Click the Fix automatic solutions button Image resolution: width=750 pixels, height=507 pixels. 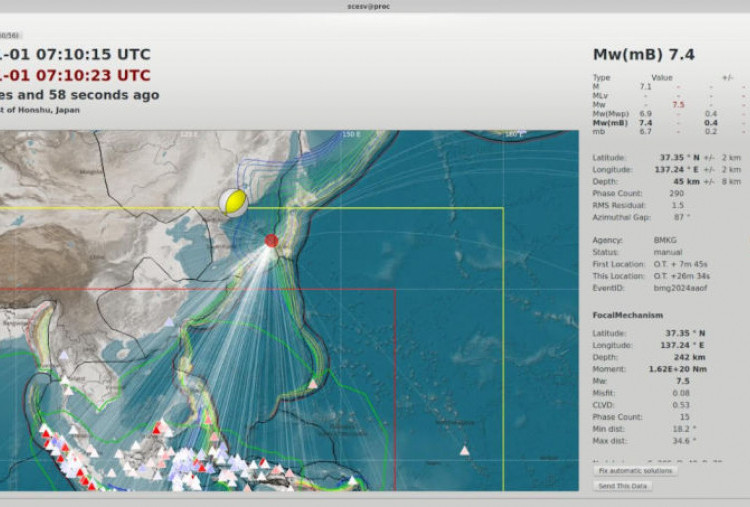[635, 471]
